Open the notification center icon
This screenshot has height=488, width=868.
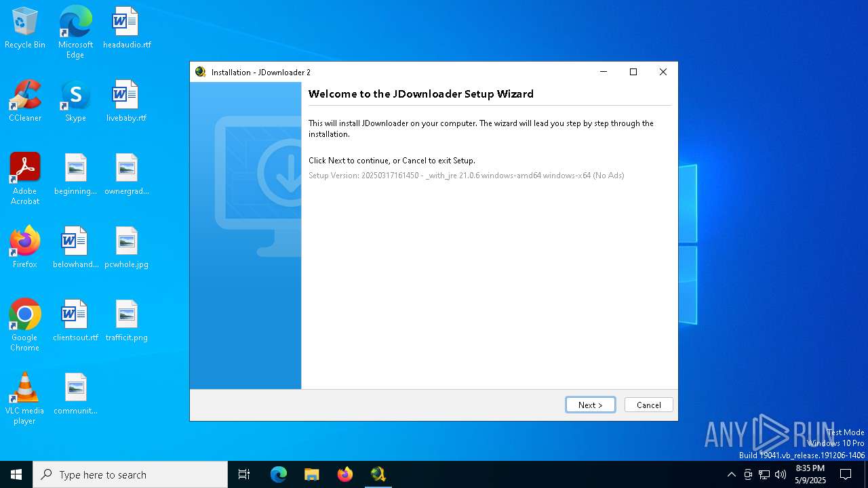pos(846,474)
